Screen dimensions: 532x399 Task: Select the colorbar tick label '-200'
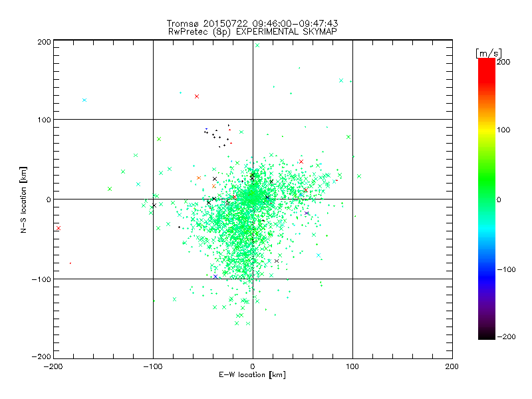click(506, 336)
